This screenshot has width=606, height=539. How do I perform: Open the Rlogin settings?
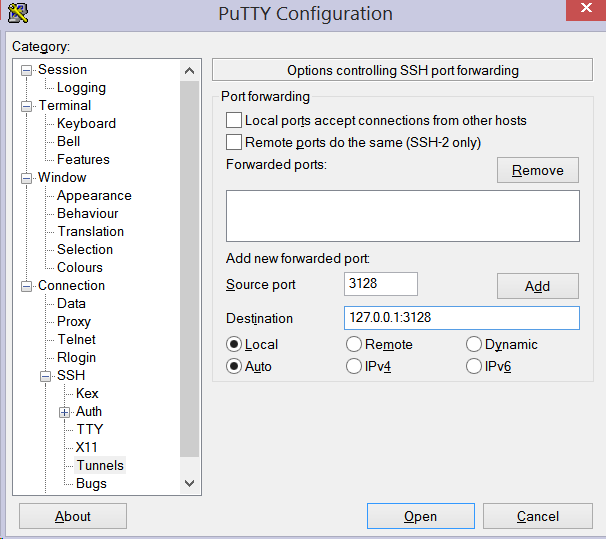pos(76,357)
